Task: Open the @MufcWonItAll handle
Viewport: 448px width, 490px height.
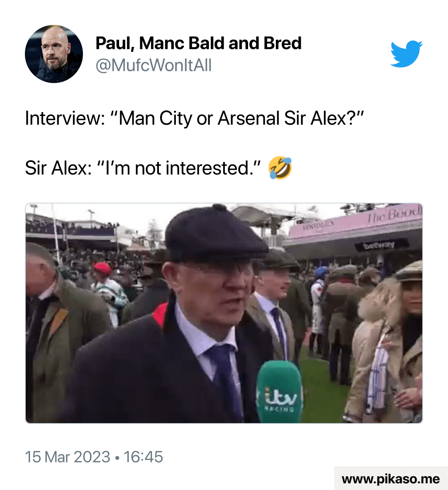Action: (153, 65)
